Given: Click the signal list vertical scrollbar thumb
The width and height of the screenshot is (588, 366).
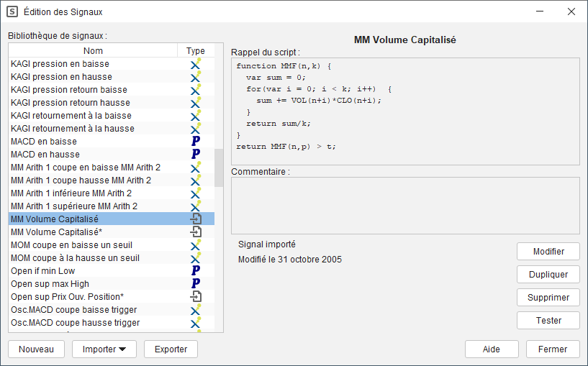Looking at the screenshot, I should (219, 167).
